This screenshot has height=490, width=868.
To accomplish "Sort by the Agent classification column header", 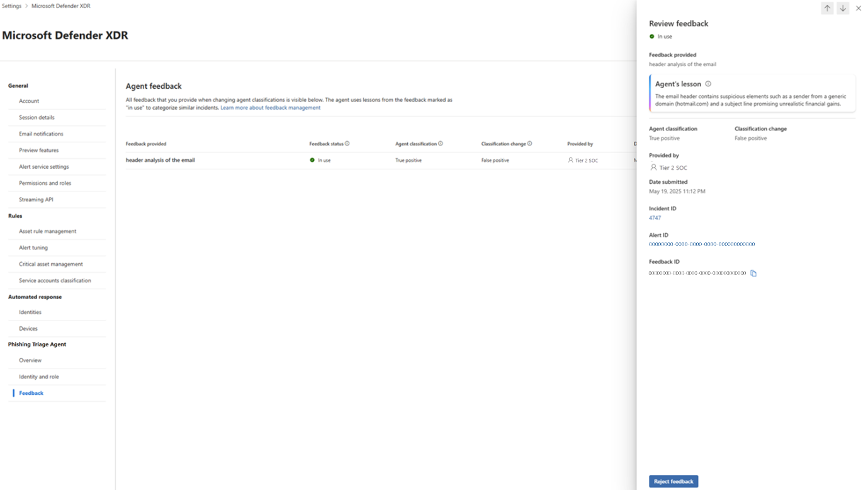I will tap(416, 144).
